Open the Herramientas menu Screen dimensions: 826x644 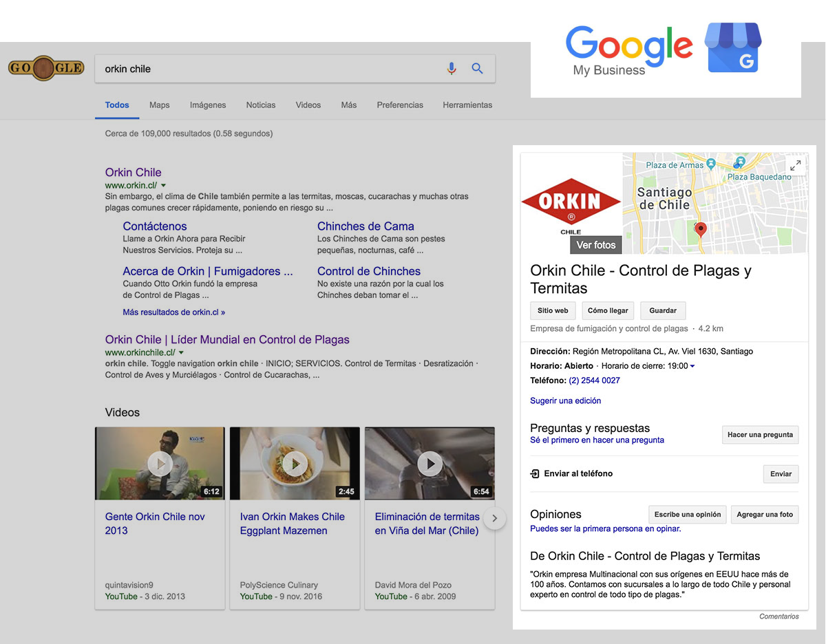[x=467, y=105]
